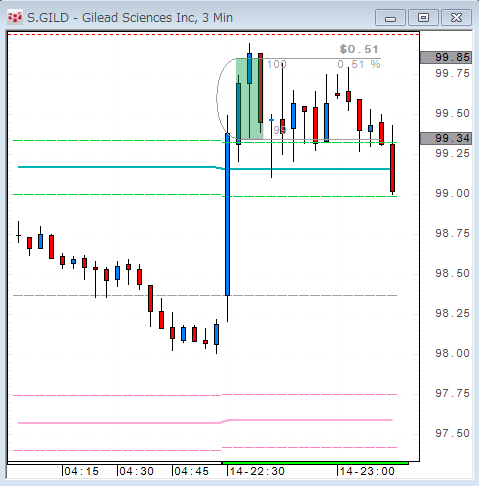479x486 pixels.
Task: Click the 99.00 price axis label
Action: (x=452, y=193)
